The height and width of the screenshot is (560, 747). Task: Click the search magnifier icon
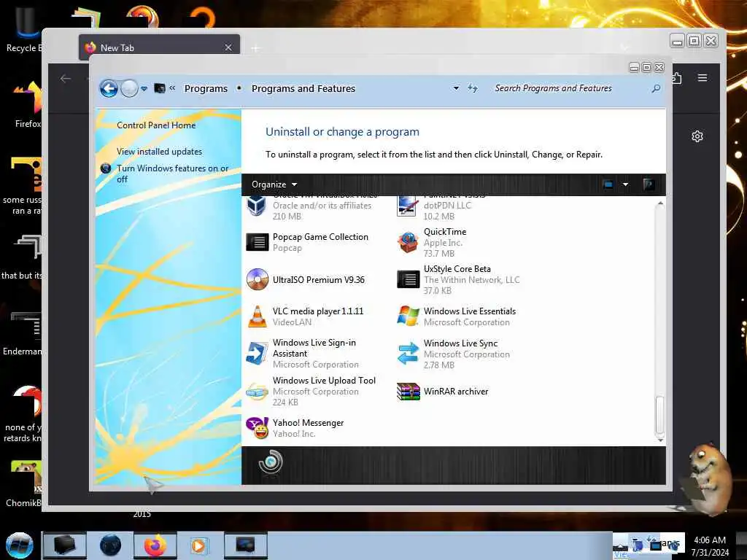[x=656, y=88]
